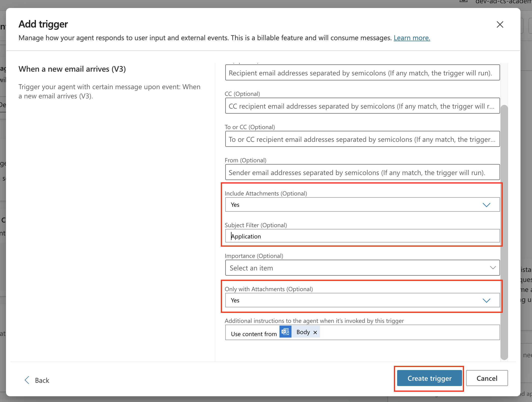This screenshot has width=532, height=402.
Task: Close the Add trigger dialog
Action: point(500,24)
